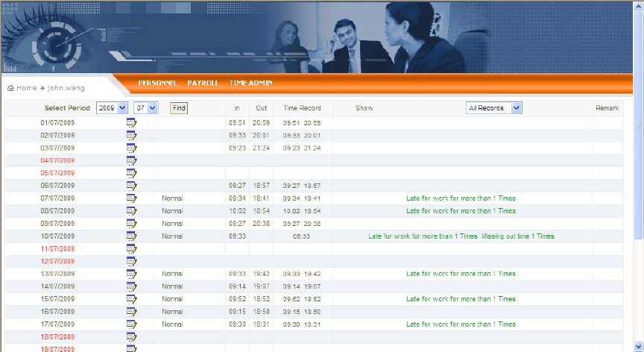Image resolution: width=644 pixels, height=352 pixels.
Task: Click Out time 20:38 on 09/07/2009
Action: coord(261,224)
